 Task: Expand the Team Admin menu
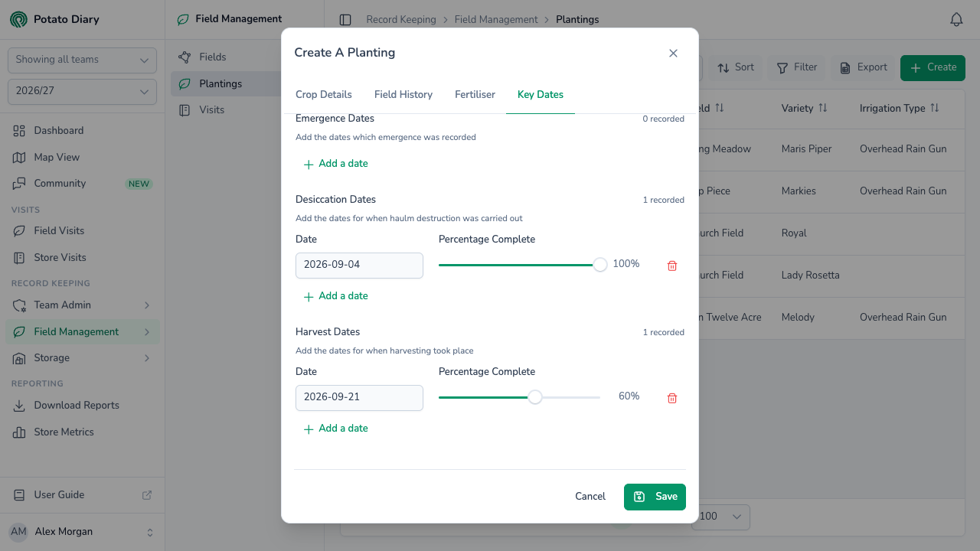pyautogui.click(x=83, y=305)
